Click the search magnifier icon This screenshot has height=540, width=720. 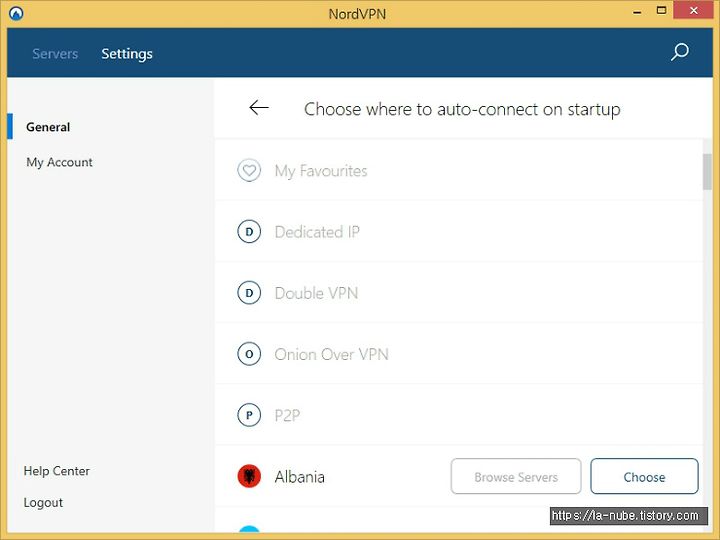(680, 52)
